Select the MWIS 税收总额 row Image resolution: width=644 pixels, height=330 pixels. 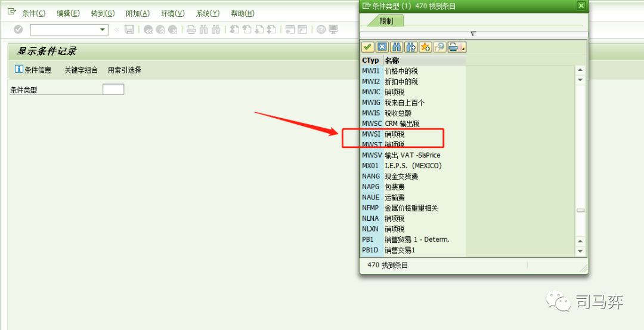pos(413,113)
